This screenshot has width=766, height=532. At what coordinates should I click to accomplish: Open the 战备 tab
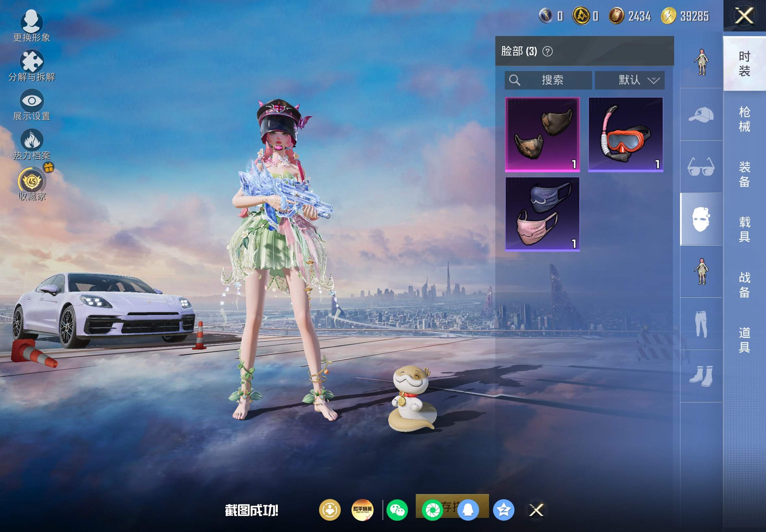point(744,285)
